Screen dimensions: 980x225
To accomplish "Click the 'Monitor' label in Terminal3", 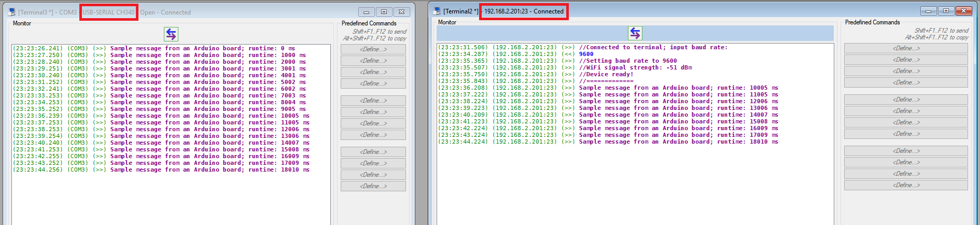I will point(22,23).
